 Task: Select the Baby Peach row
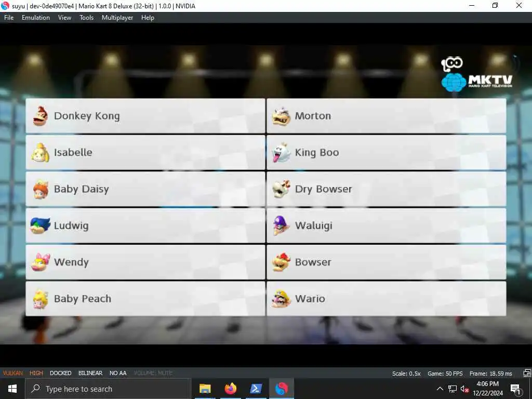coord(145,299)
